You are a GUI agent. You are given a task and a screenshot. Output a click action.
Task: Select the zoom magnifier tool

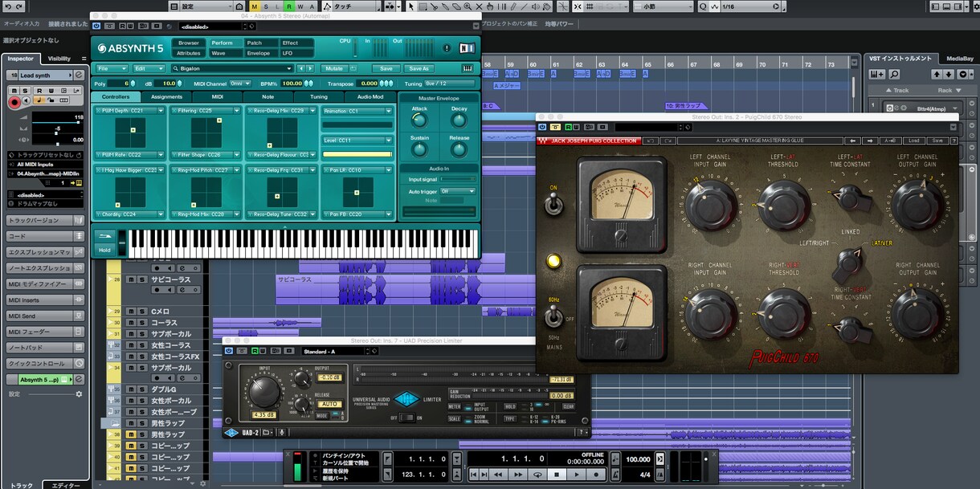468,6
